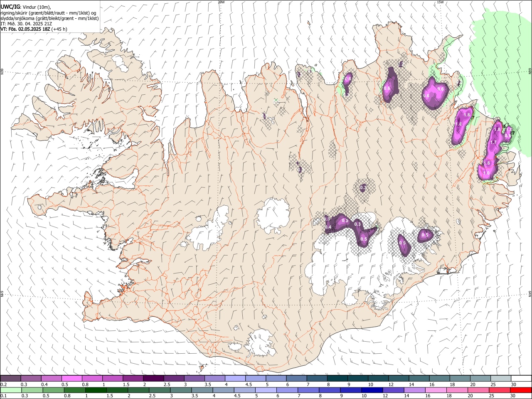Click the title line 'UWC/IG: Vindur (10m),'
This screenshot has width=532, height=399.
(25, 7)
